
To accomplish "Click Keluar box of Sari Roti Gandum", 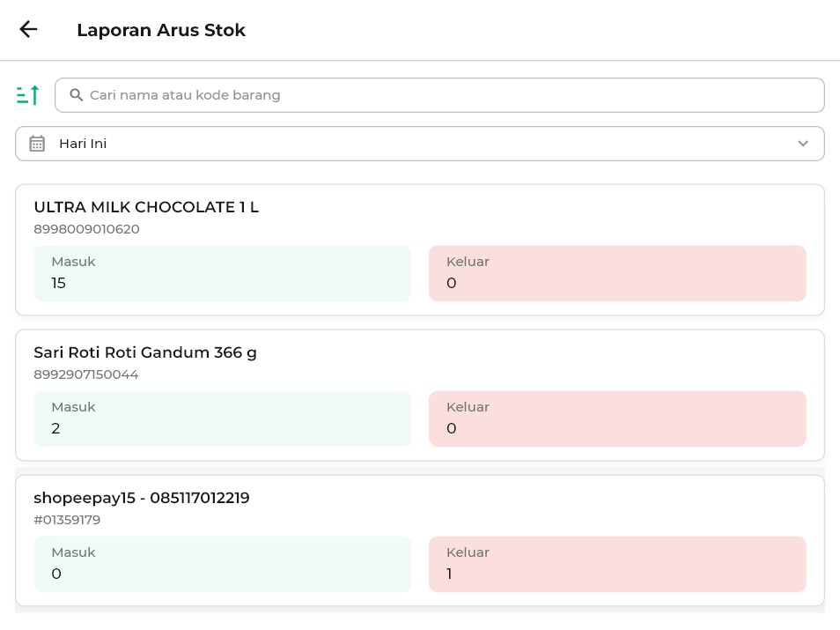I will [x=617, y=419].
